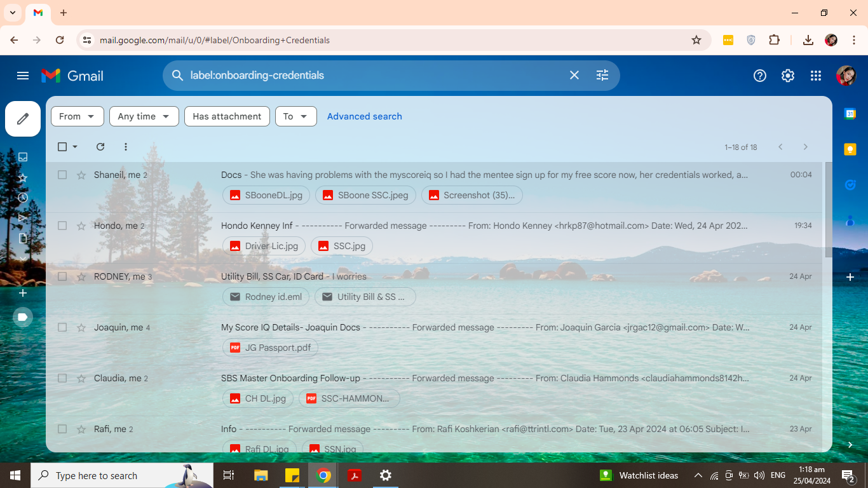Open Windows Start menu
Image resolution: width=868 pixels, height=488 pixels.
pyautogui.click(x=15, y=475)
